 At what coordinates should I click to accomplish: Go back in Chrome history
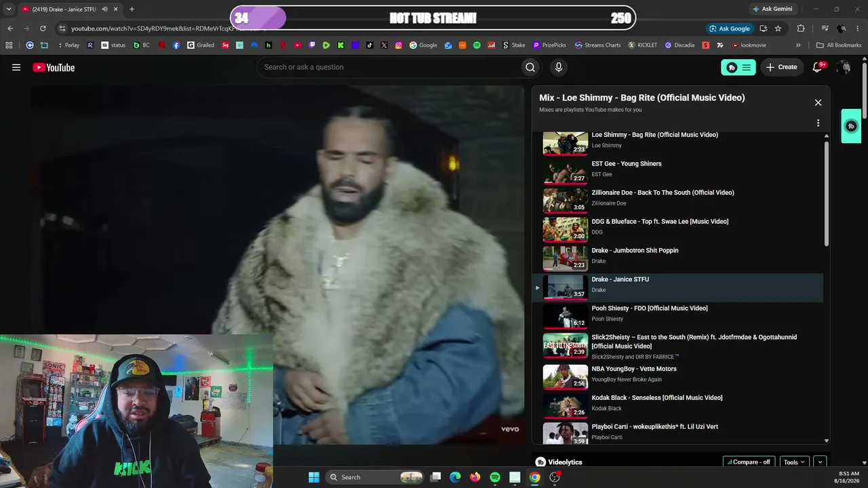point(10,28)
